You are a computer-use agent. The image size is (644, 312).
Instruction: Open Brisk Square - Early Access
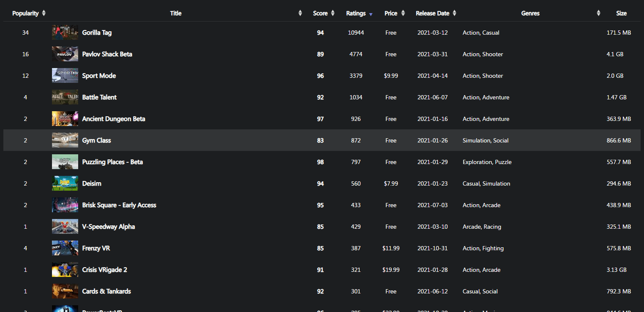(119, 205)
